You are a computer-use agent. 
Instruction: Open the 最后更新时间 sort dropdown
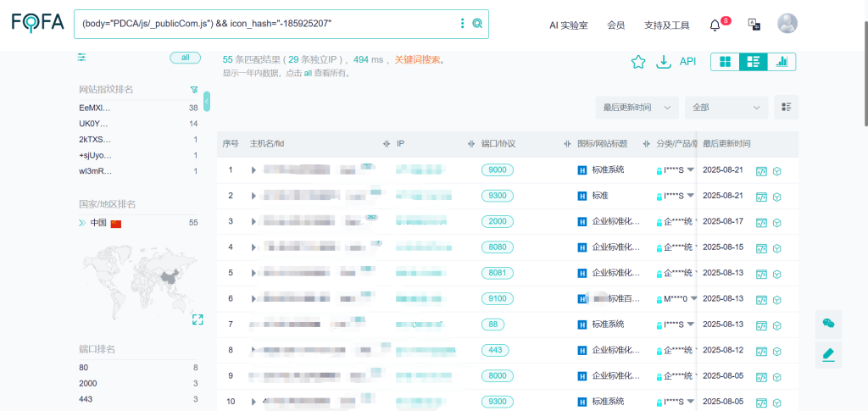637,108
